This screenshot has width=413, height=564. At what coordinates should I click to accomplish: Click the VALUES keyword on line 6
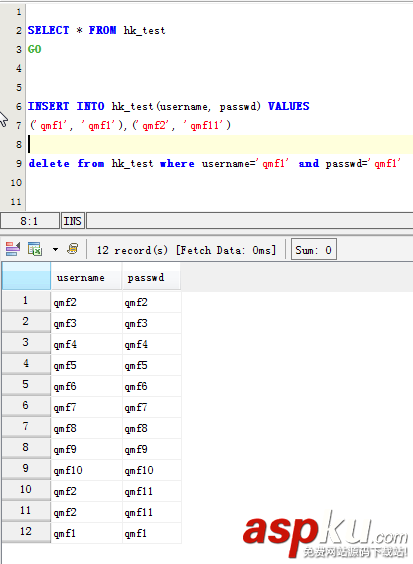[x=289, y=106]
